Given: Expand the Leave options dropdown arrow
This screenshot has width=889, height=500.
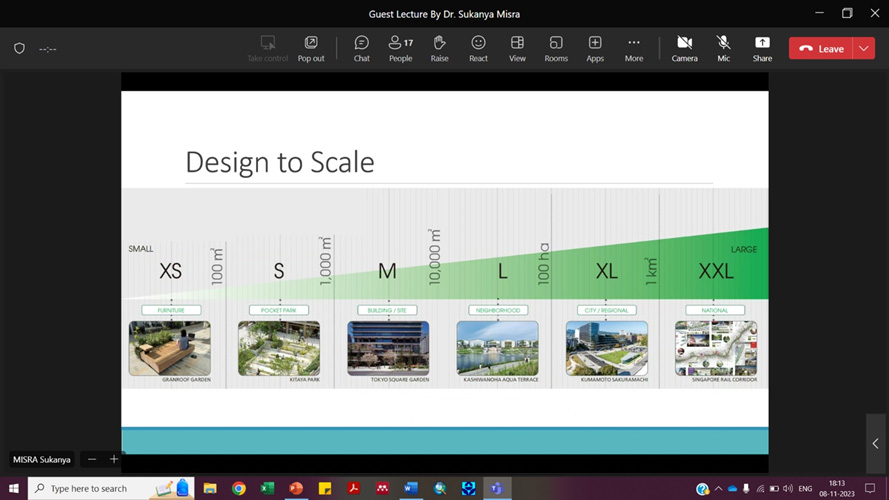Looking at the screenshot, I should pyautogui.click(x=864, y=48).
